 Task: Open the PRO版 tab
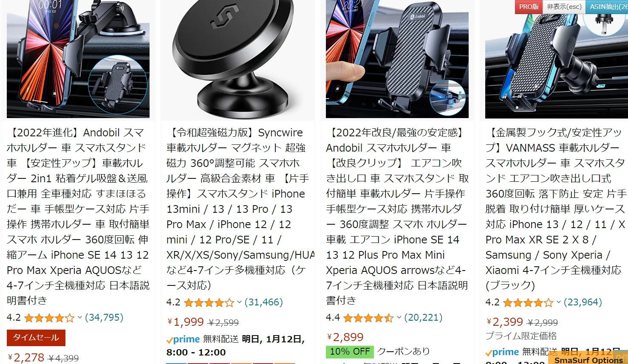(x=529, y=6)
